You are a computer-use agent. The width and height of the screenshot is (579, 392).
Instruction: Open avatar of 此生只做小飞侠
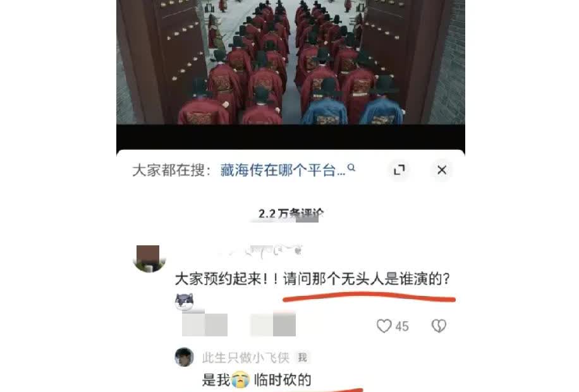pos(184,357)
